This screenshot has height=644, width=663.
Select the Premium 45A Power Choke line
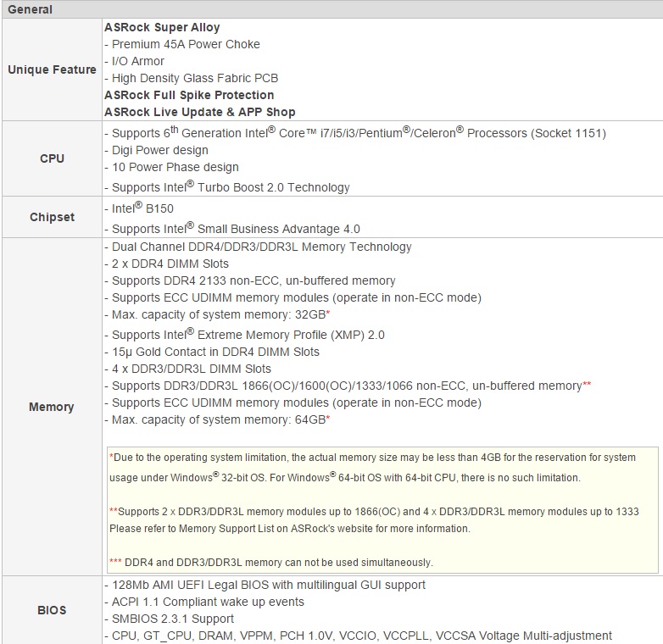[x=182, y=44]
